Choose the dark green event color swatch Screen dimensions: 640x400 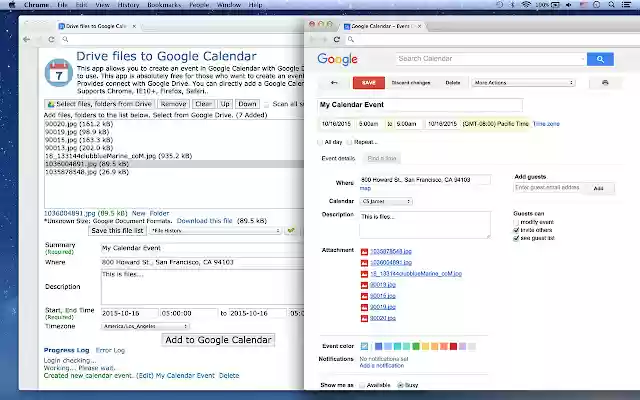(x=416, y=347)
